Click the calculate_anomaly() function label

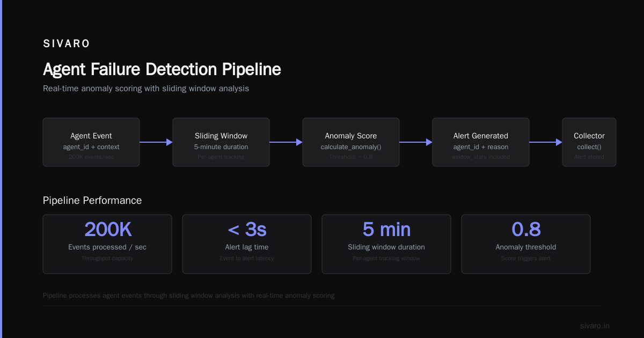(350, 146)
